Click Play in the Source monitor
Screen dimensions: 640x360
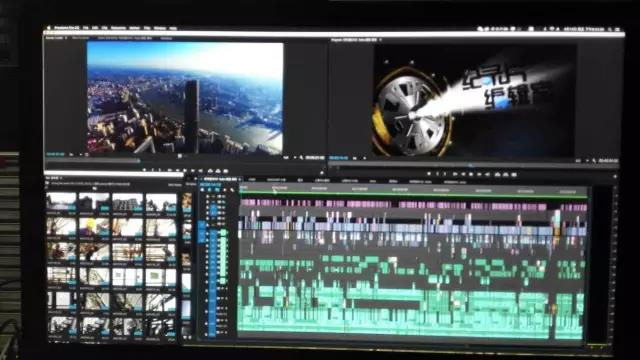coord(185,170)
